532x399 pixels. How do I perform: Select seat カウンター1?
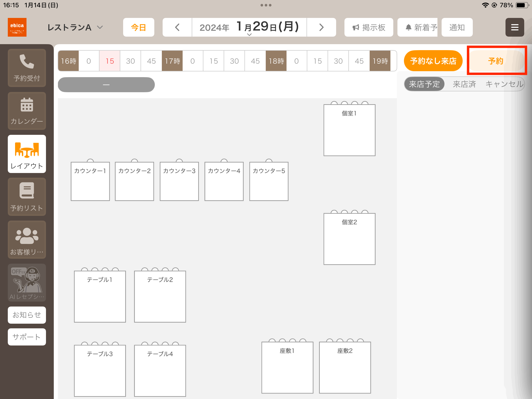point(90,181)
